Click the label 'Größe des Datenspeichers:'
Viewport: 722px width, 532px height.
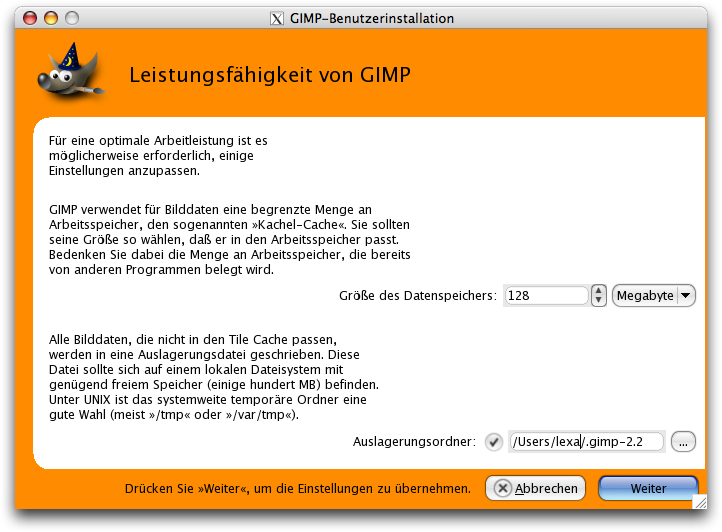point(418,296)
